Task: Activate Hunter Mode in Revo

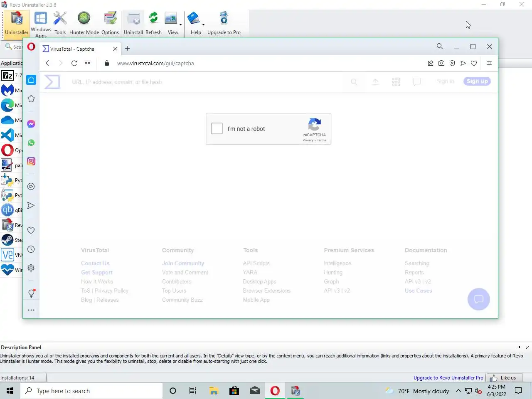Action: (x=84, y=24)
